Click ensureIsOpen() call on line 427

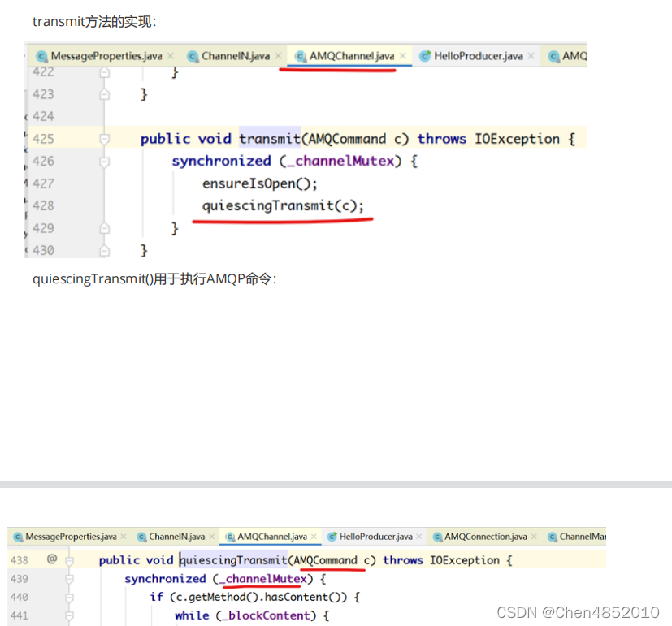click(x=260, y=183)
